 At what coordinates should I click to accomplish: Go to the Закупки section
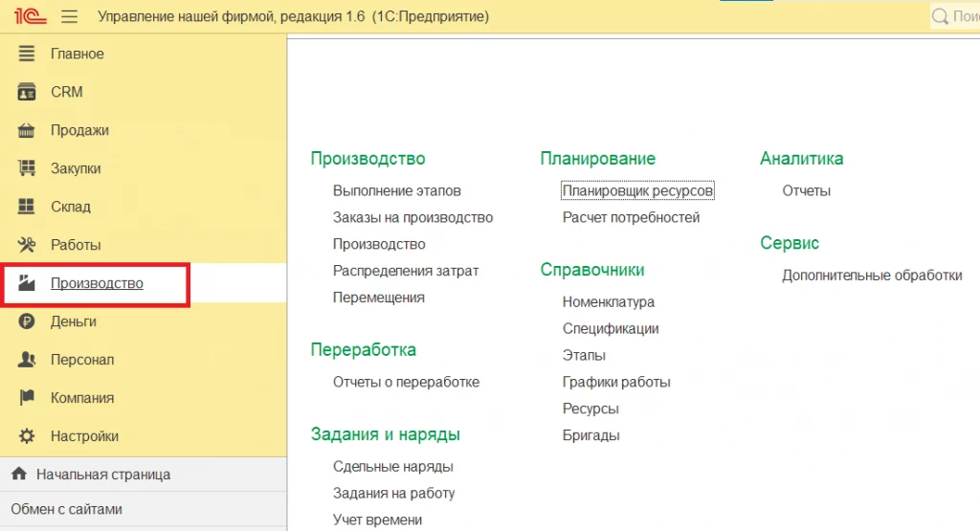click(x=76, y=168)
